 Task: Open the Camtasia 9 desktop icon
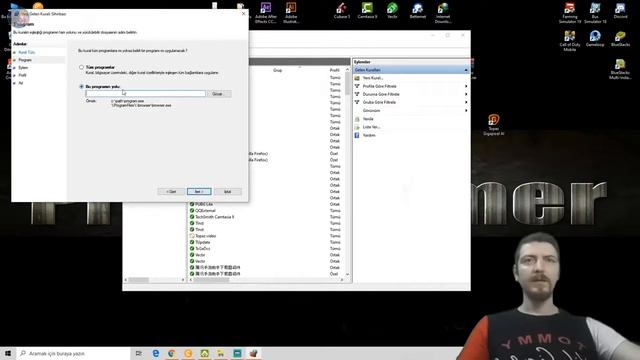(367, 11)
